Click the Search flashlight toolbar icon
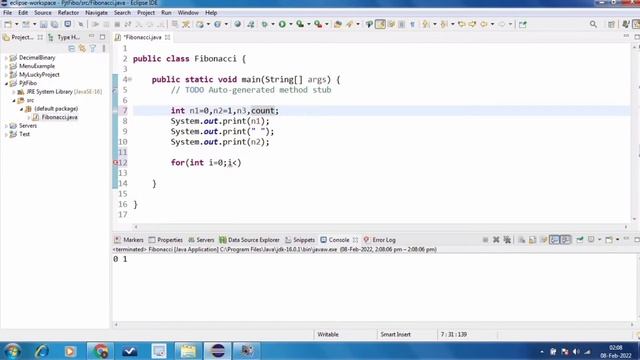This screenshot has width=640, height=360. pos(350,24)
